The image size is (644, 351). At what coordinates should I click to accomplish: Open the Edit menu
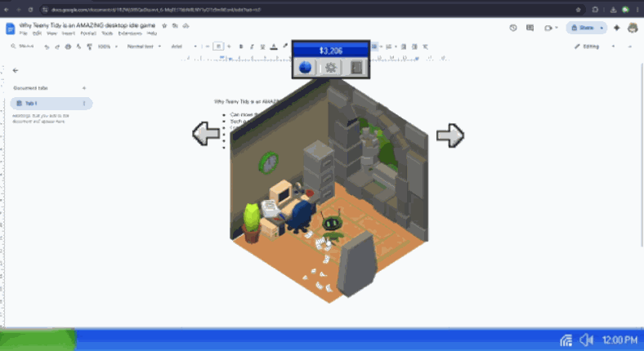click(x=37, y=33)
